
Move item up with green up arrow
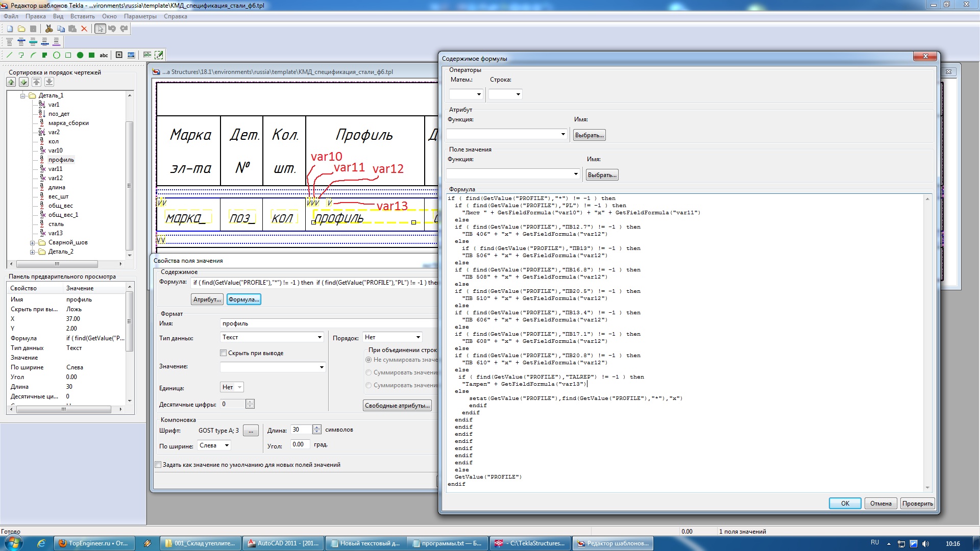pos(11,82)
